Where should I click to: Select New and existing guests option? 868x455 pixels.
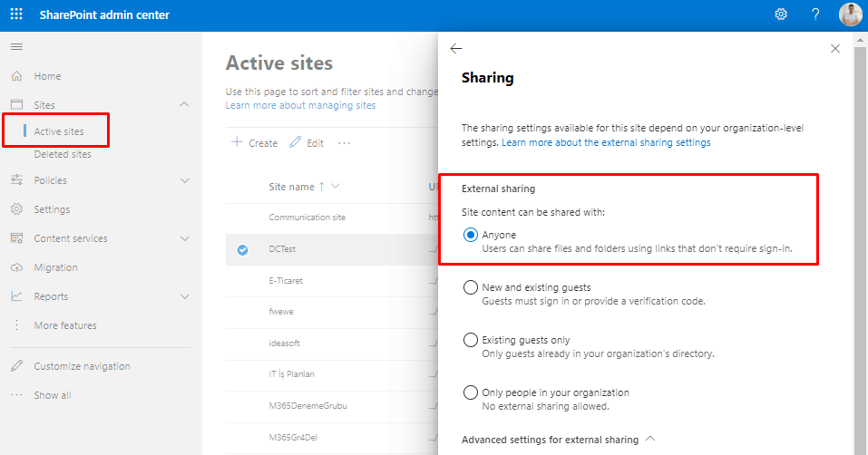click(470, 287)
